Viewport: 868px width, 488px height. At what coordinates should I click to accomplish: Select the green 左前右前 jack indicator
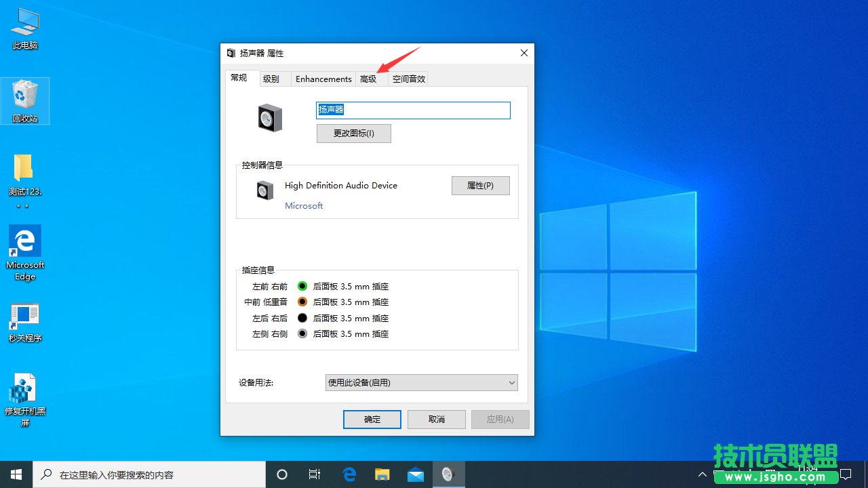pyautogui.click(x=302, y=286)
